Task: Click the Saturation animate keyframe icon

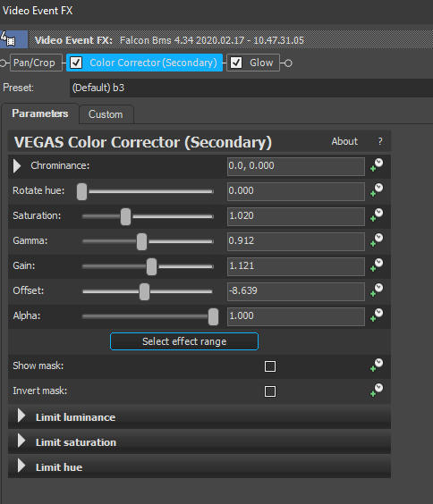Action: (377, 215)
